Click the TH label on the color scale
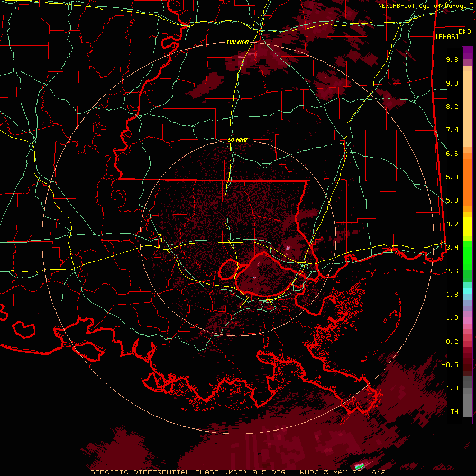 (454, 412)
